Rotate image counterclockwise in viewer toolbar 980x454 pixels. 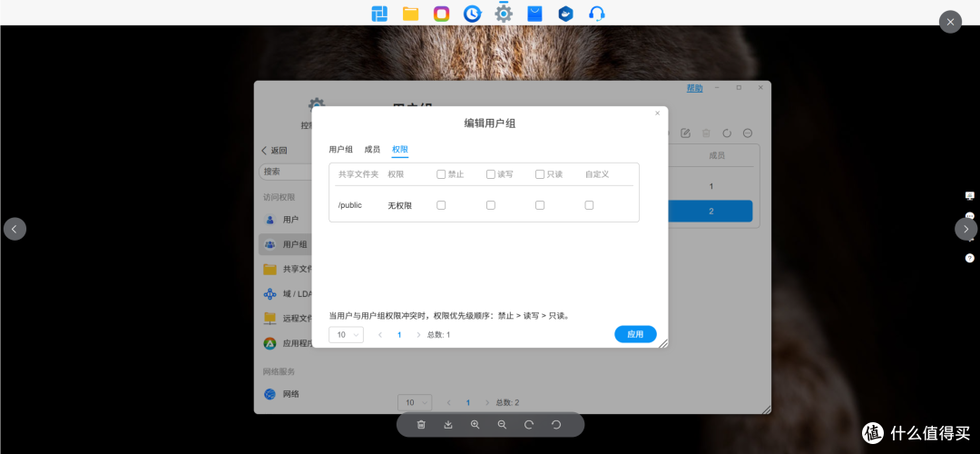pos(556,425)
